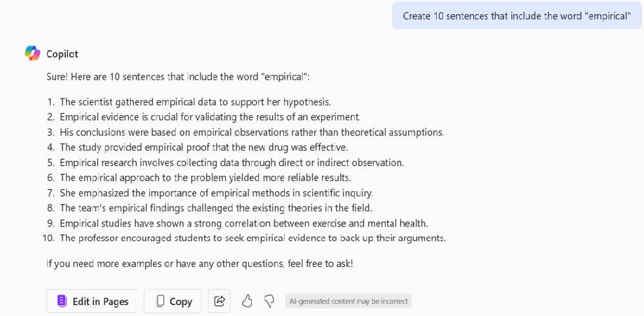The image size is (644, 316).
Task: Click sentence 10 about the professor's encouragement
Action: pyautogui.click(x=252, y=238)
